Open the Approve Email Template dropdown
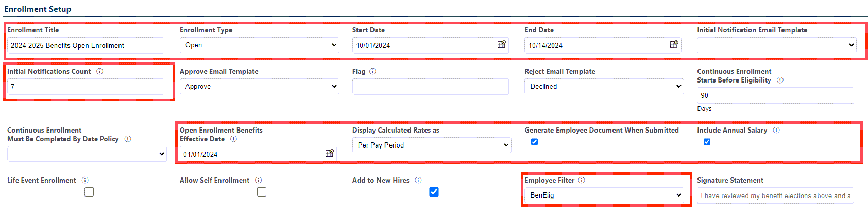Viewport: 868px width, 212px height. [x=260, y=87]
